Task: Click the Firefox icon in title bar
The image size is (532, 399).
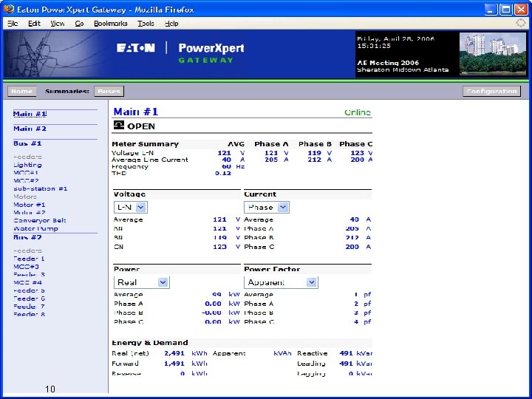Action: [x=8, y=9]
